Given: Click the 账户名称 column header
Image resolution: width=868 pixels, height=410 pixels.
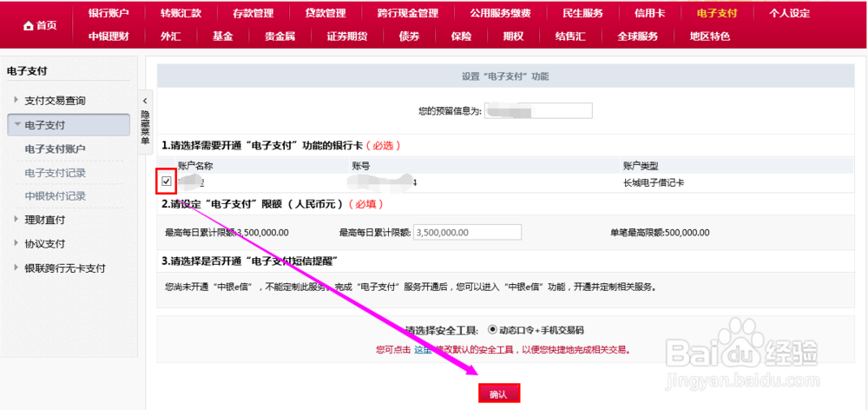Looking at the screenshot, I should [195, 165].
